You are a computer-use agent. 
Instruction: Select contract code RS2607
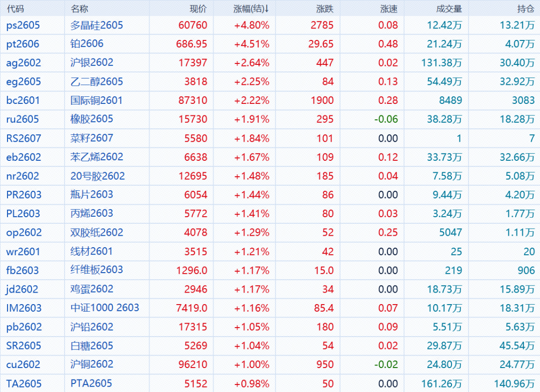(x=24, y=138)
